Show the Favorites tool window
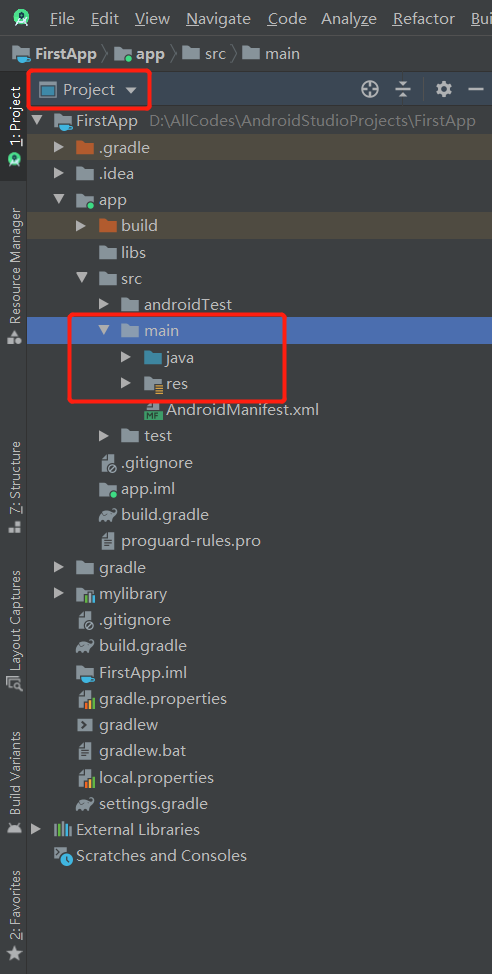The height and width of the screenshot is (974, 492). coord(14,914)
